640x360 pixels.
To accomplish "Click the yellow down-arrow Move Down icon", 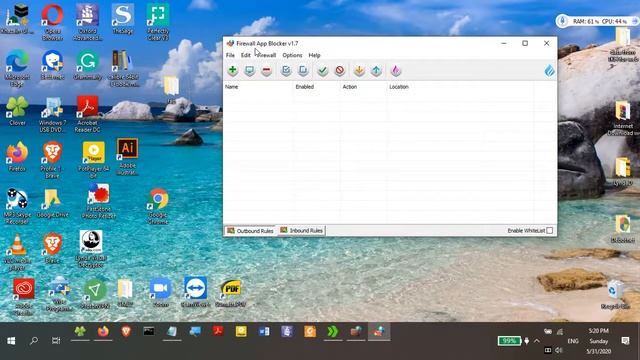I will (359, 71).
